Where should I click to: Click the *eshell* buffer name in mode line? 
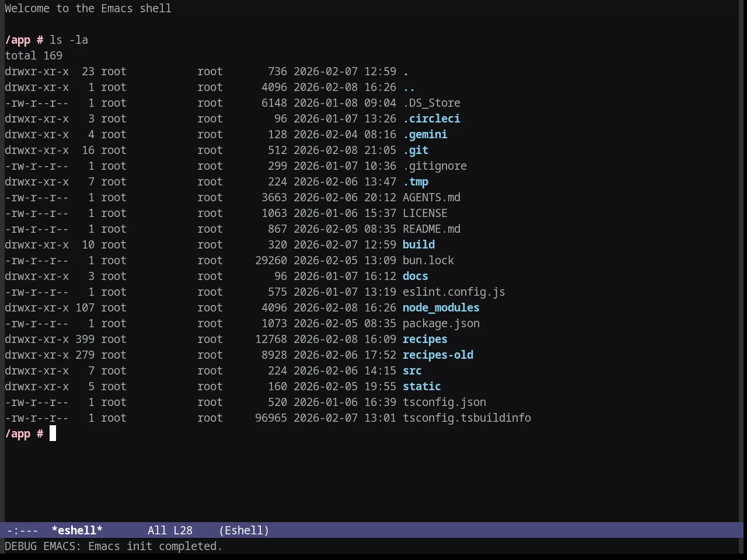coord(77,530)
